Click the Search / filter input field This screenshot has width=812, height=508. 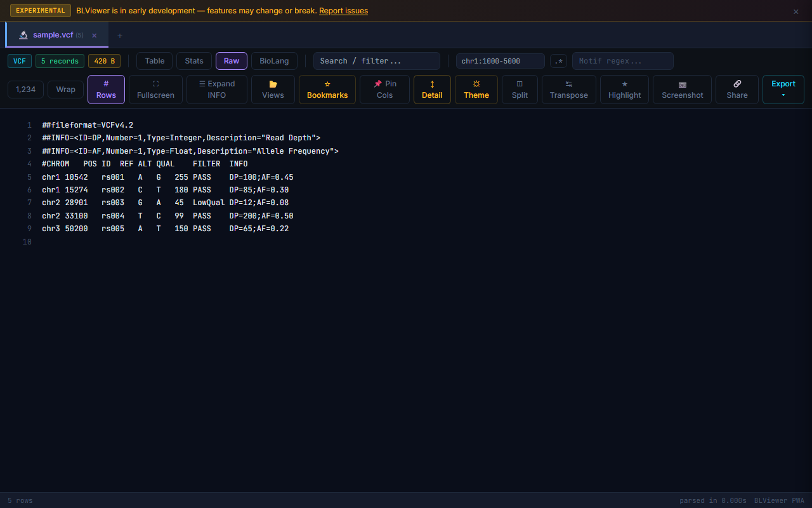tap(376, 61)
